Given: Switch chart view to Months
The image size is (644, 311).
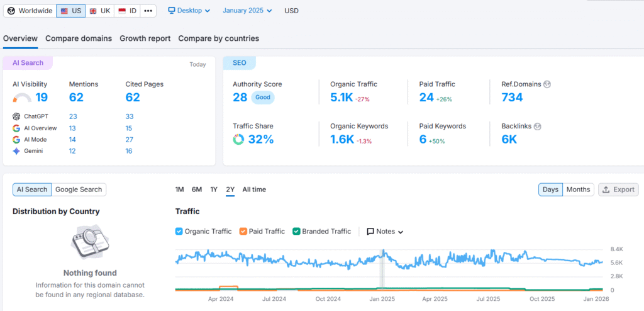Looking at the screenshot, I should (578, 189).
